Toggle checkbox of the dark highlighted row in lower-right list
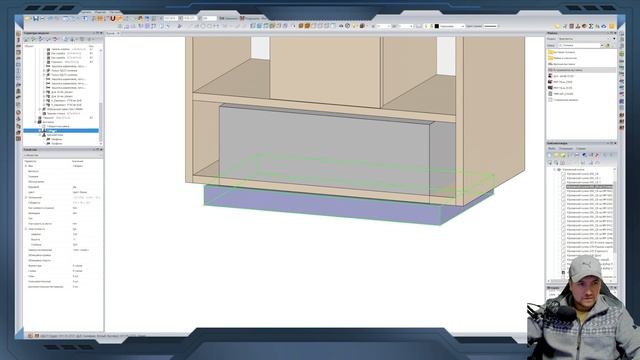 pos(564,187)
